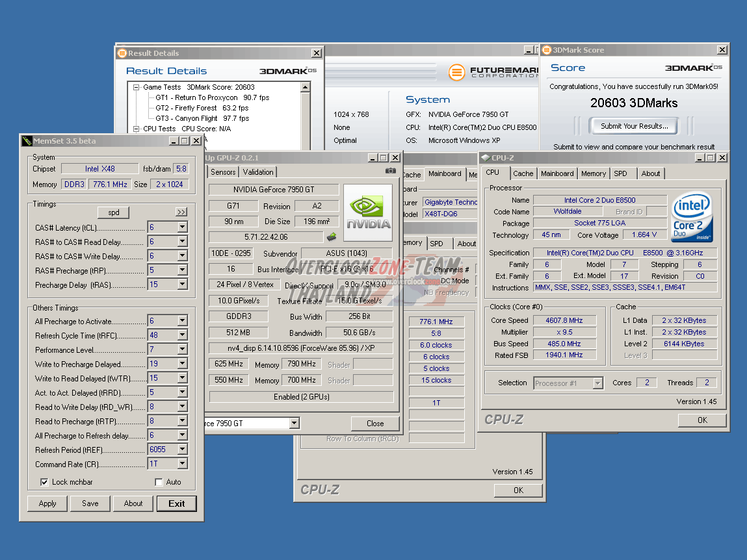Click the 20603 3DMarks score text
747x560 pixels.
coord(634,103)
